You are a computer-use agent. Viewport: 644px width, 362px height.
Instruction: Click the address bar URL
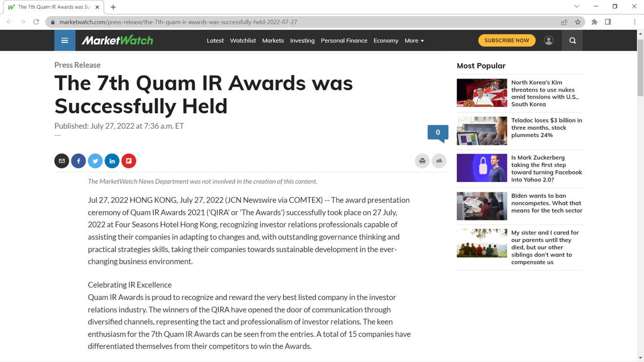pos(178,22)
